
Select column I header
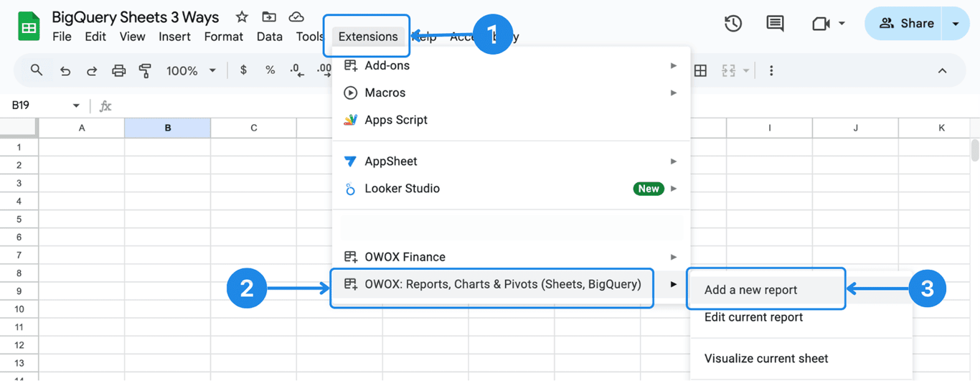coord(770,128)
